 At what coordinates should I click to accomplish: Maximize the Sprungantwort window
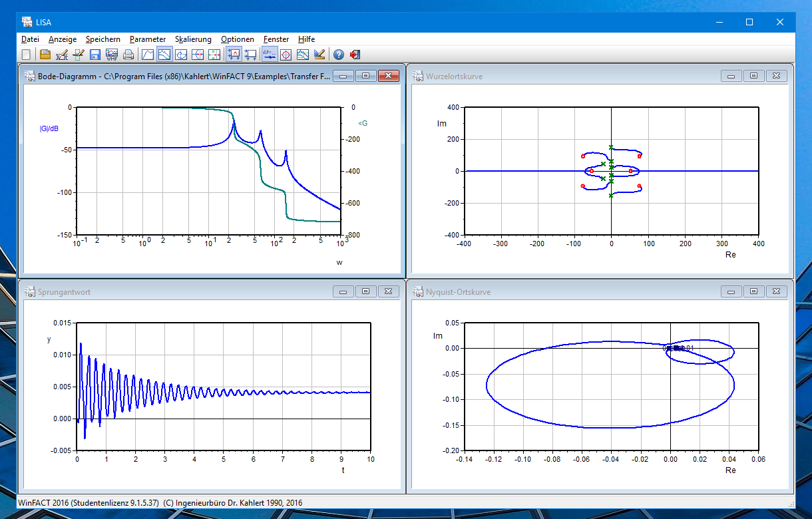[x=365, y=291]
